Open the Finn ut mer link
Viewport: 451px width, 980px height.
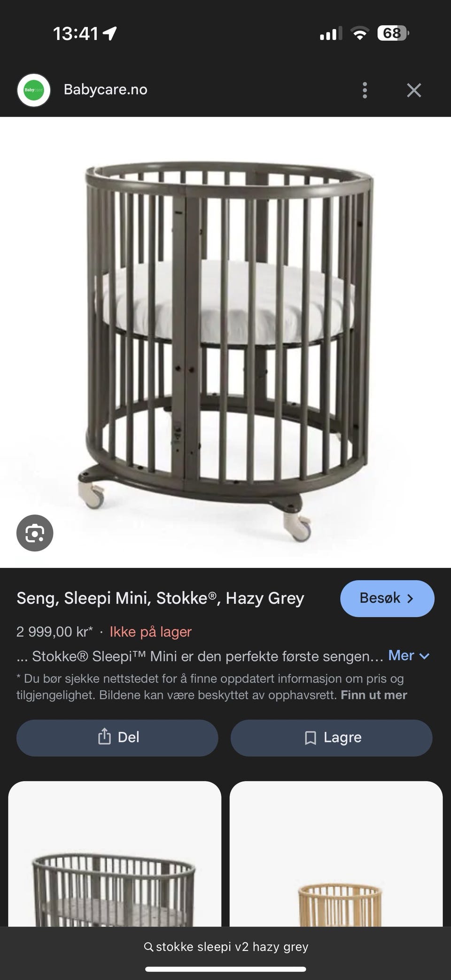(374, 695)
